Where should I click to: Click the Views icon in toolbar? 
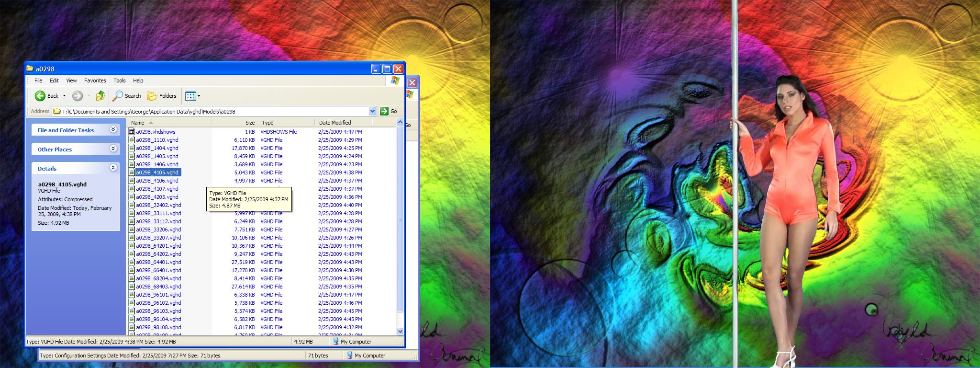coord(190,96)
